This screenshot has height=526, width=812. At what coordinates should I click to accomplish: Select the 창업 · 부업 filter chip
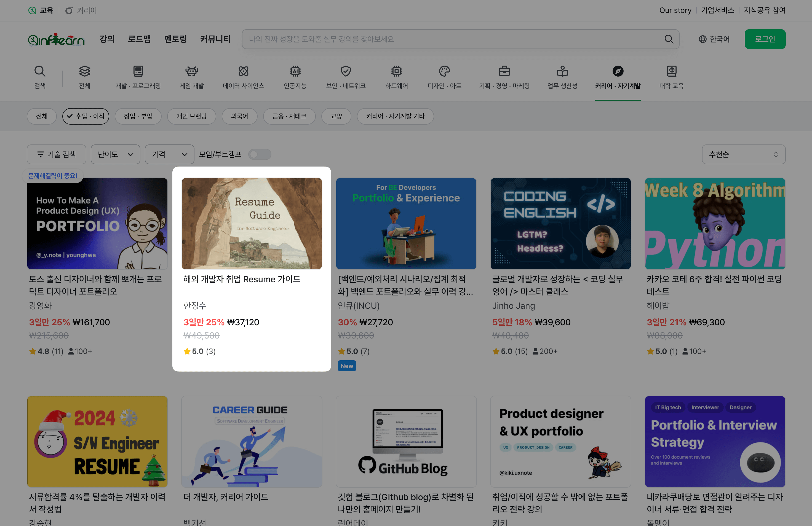point(138,116)
